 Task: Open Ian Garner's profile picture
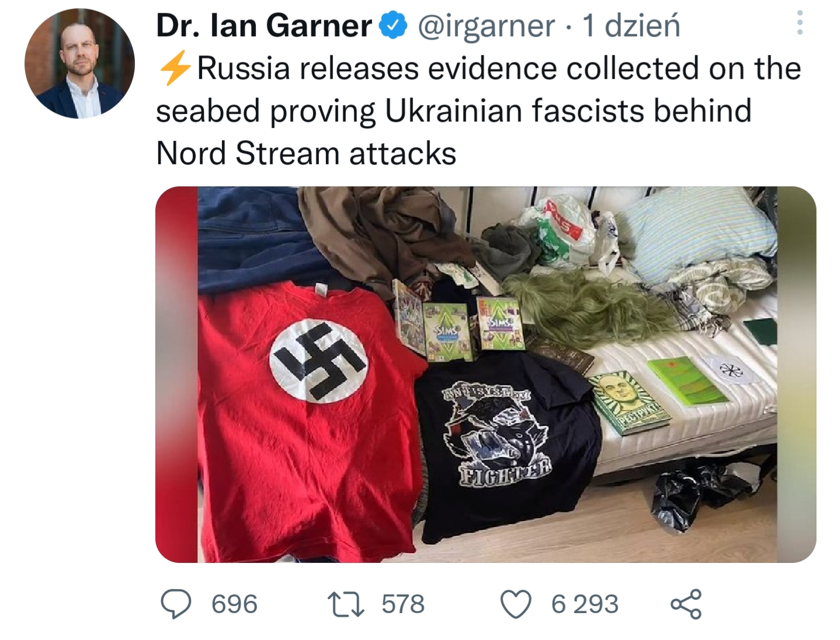(79, 64)
